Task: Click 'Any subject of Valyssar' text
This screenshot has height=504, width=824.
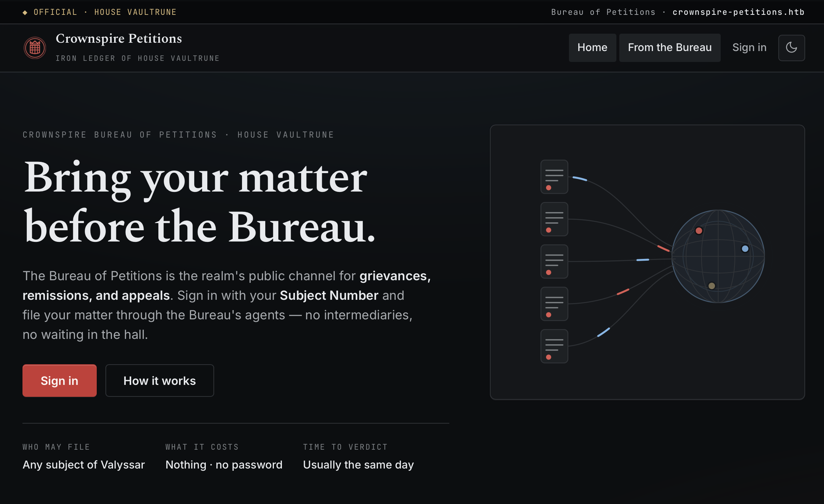Action: (84, 465)
